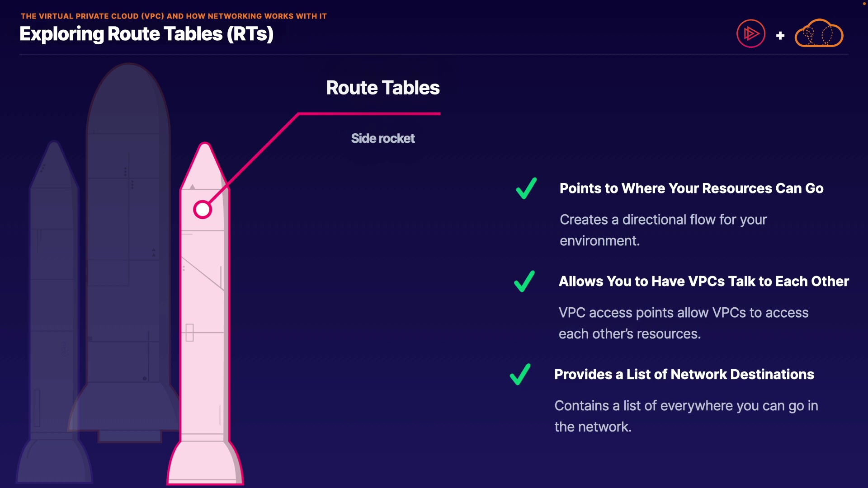Click the orange Virtual Private Cloud subtitle text
868x488 pixels.
point(174,16)
